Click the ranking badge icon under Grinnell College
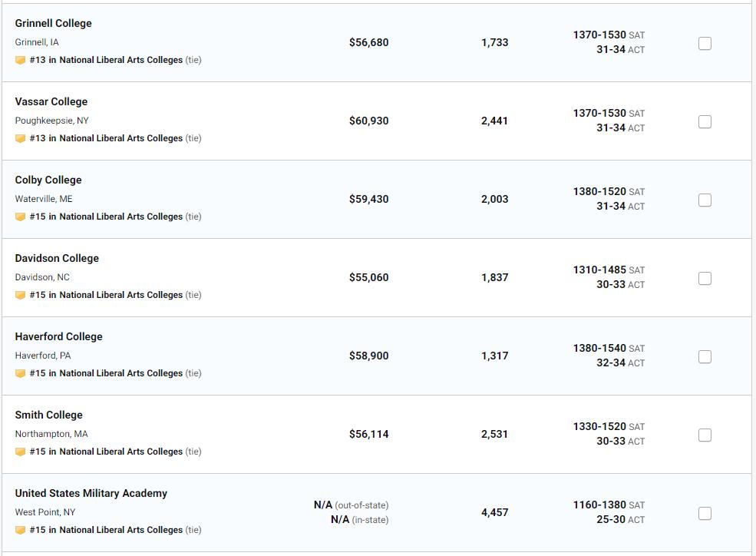Viewport: 756px width, 556px height. coord(20,60)
